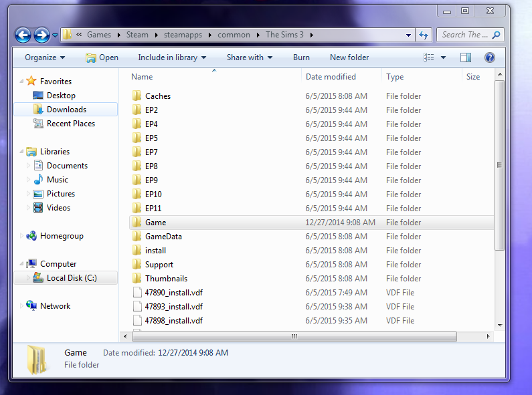This screenshot has width=532, height=395.
Task: Select the install folder
Action: (x=311, y=251)
